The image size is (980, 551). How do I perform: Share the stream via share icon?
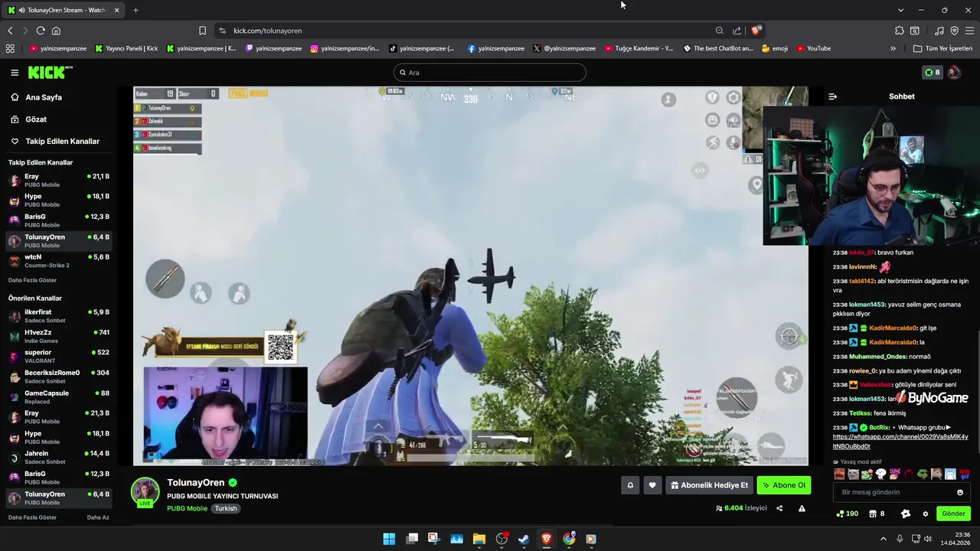click(779, 508)
